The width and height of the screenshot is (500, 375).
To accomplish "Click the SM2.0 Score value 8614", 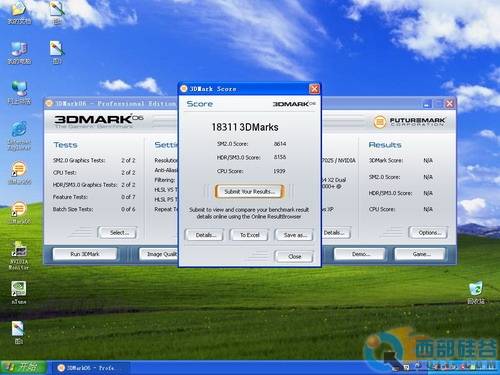I will tap(280, 144).
